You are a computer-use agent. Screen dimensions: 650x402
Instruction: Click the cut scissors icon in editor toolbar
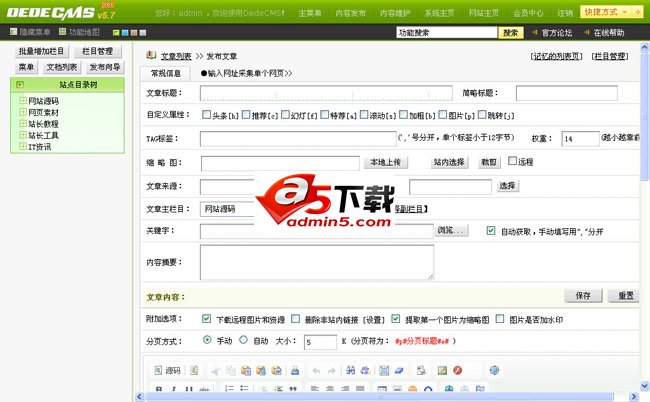coord(216,371)
